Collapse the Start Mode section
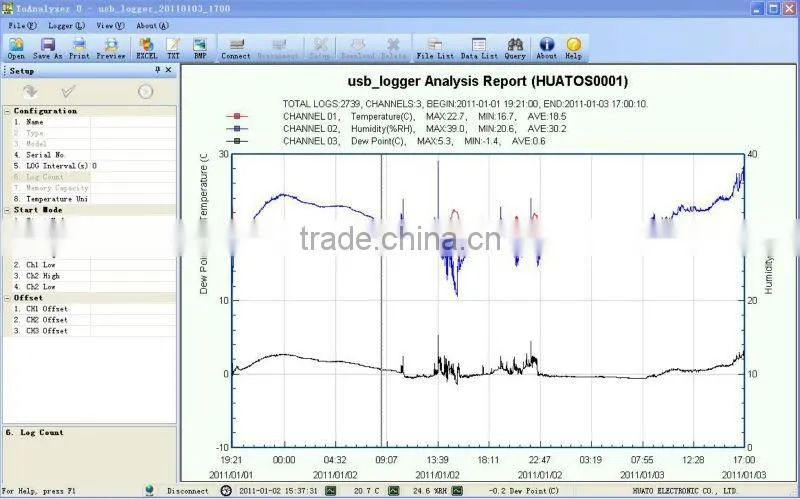The height and width of the screenshot is (499, 800). 8,210
